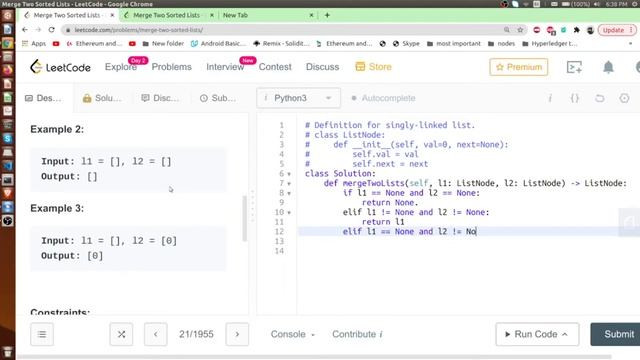Switch to the Solution tab
This screenshot has height=360, width=640.
(x=102, y=98)
